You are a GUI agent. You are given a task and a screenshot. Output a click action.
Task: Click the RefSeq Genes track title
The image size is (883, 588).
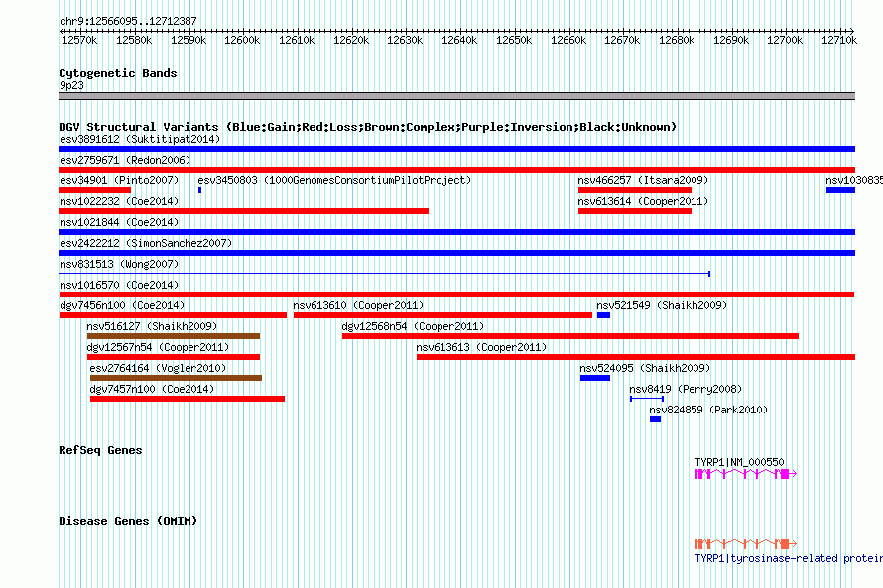100,450
